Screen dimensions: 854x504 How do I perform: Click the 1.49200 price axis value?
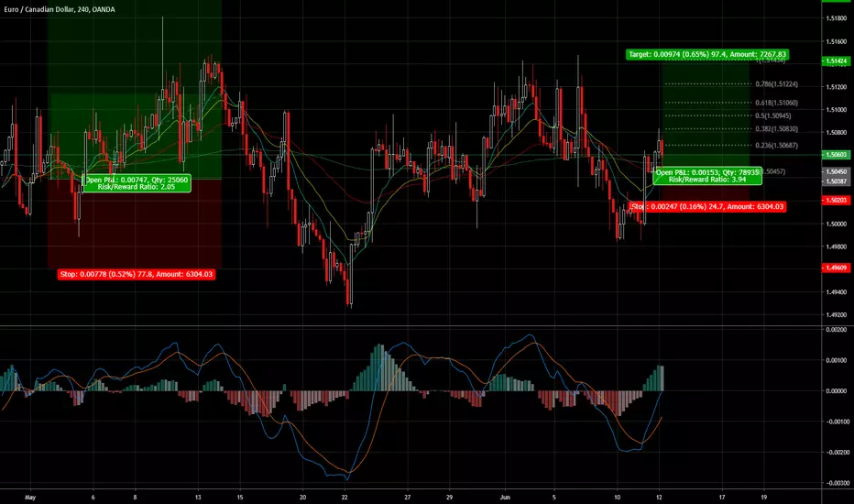[837, 315]
